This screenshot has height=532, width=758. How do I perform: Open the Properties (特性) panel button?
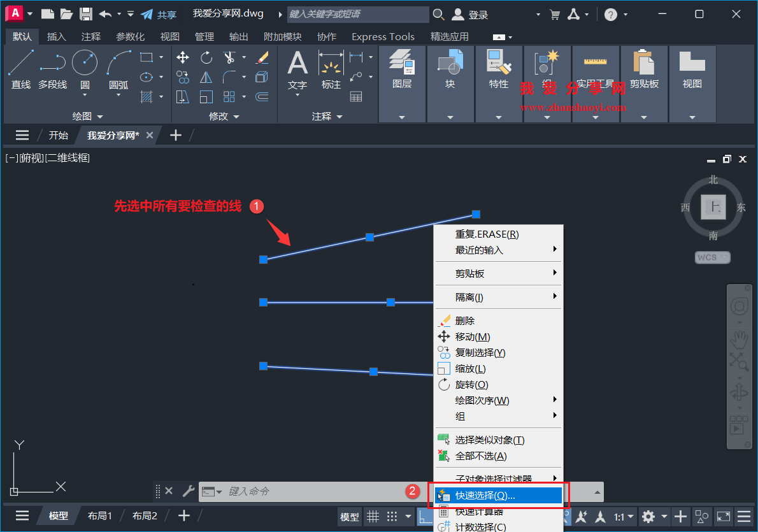pyautogui.click(x=499, y=83)
